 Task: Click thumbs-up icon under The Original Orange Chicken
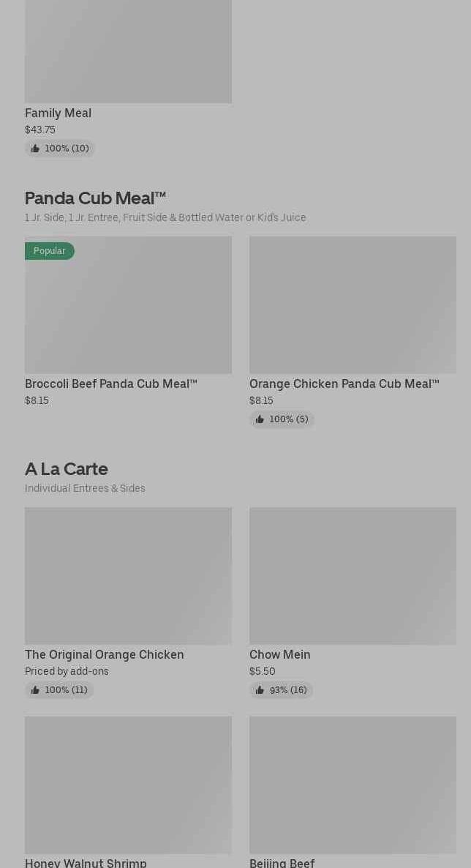35,690
